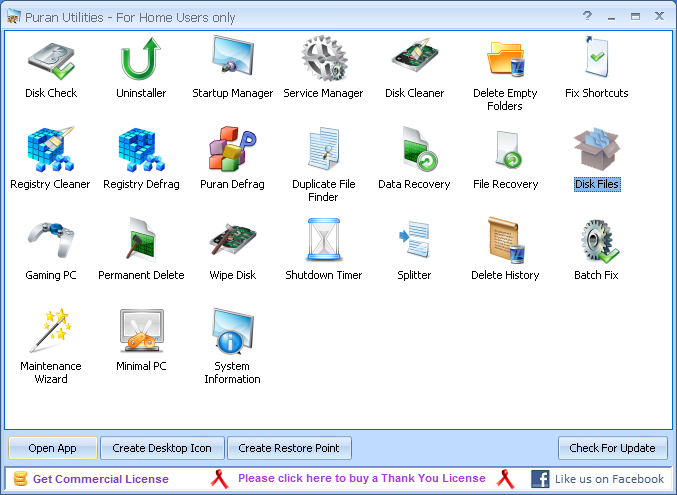Open the Service Manager gear icon
Viewport: 677px width, 495px height.
coord(324,59)
